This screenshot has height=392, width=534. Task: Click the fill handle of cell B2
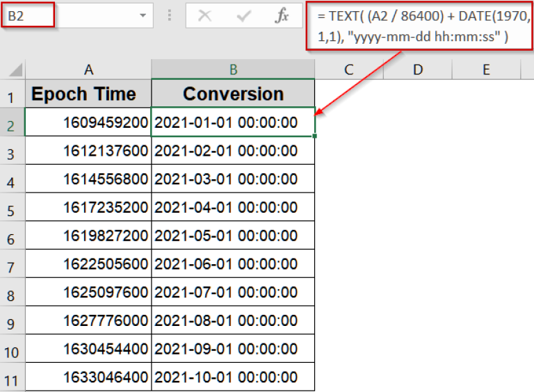click(x=314, y=136)
